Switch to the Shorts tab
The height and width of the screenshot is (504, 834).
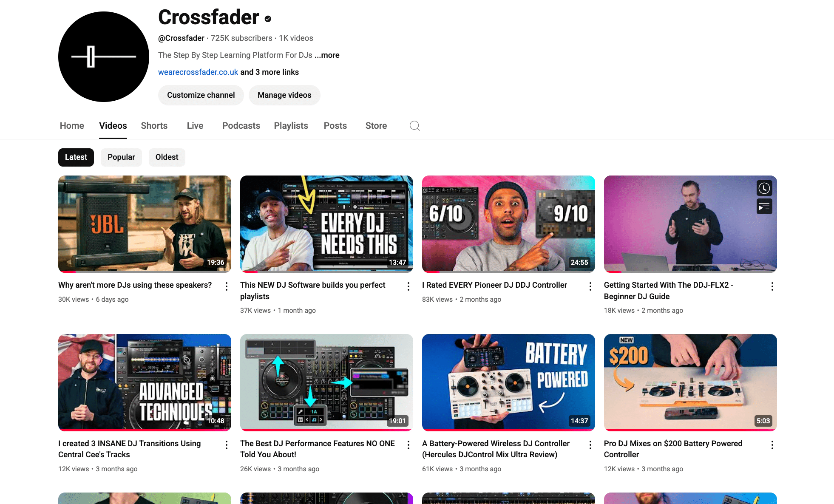(x=154, y=126)
